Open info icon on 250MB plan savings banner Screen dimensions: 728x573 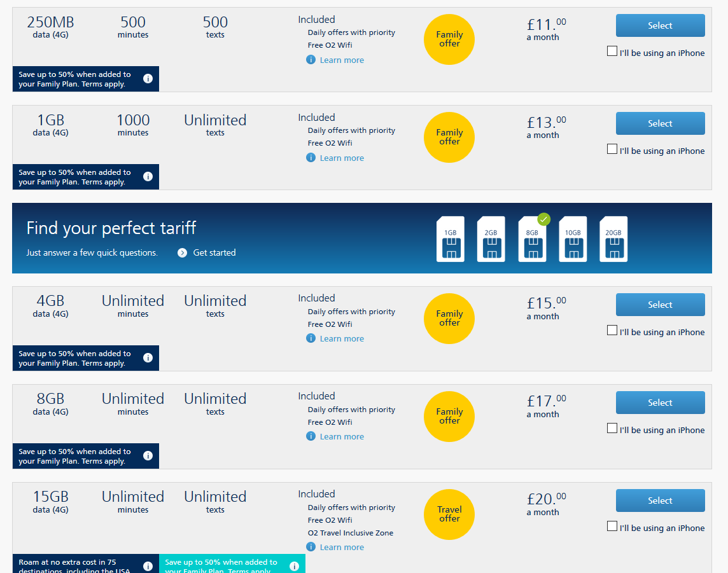[x=148, y=79]
